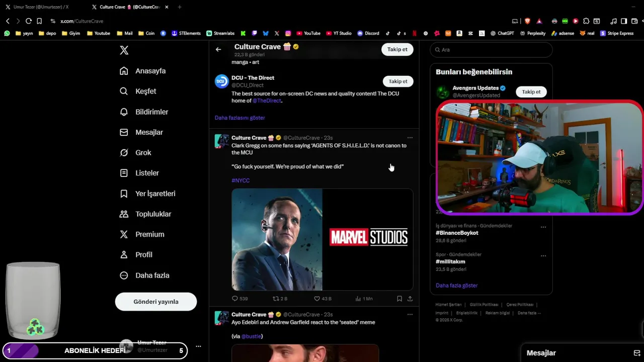
Task: Open Listeler page
Action: [139, 173]
